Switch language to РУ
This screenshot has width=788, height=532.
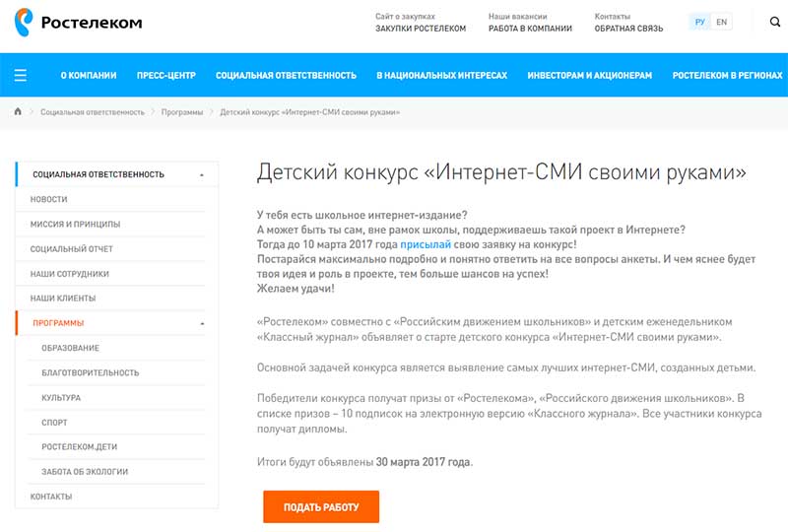pos(699,22)
